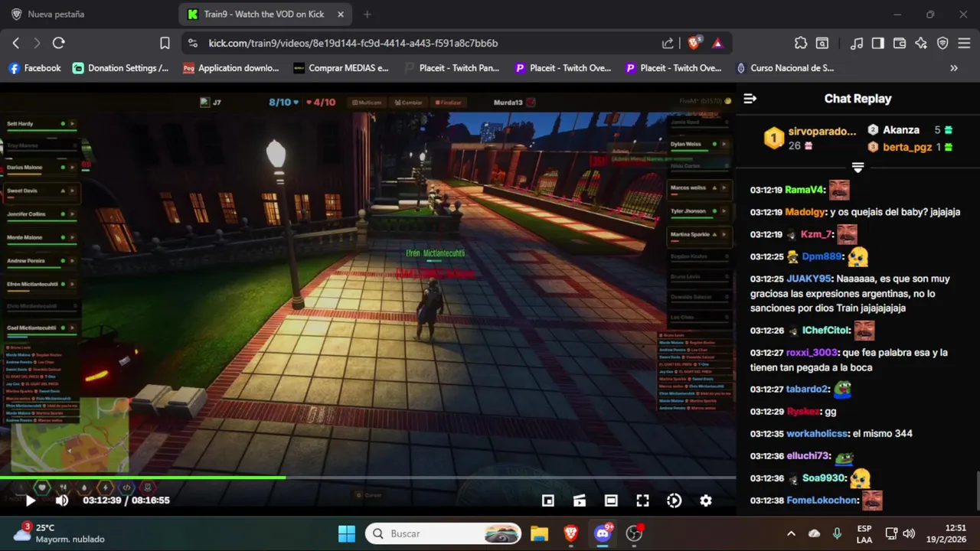Open the Leo AI sparkle icon
Image resolution: width=980 pixels, height=551 pixels.
tap(921, 44)
